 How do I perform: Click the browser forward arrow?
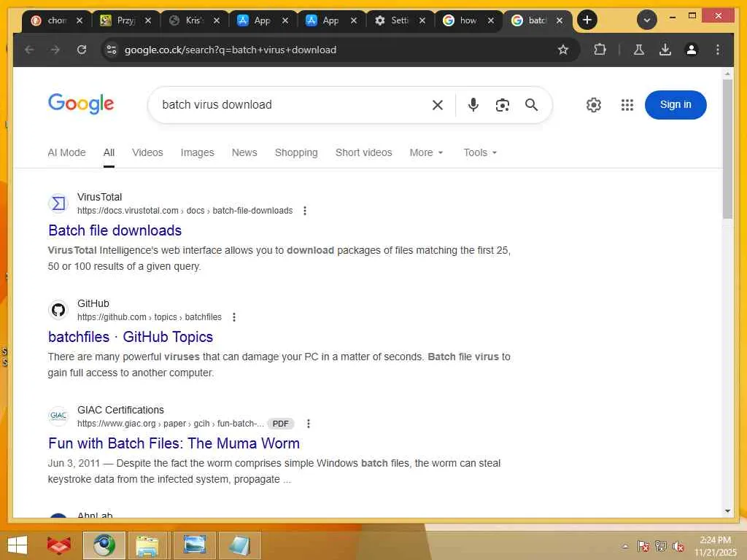(x=55, y=50)
